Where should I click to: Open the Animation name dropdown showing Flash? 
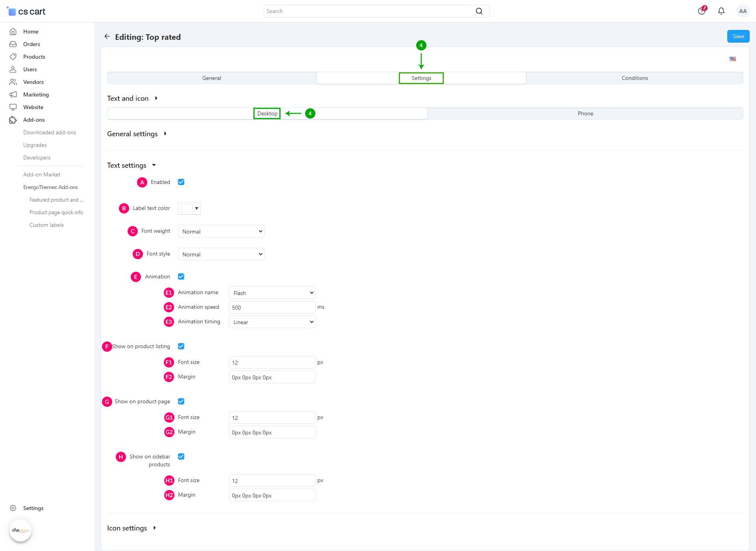(272, 293)
